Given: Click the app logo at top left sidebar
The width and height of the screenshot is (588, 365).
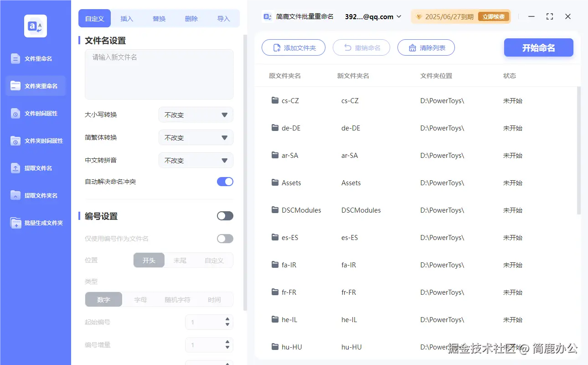Looking at the screenshot, I should [35, 26].
